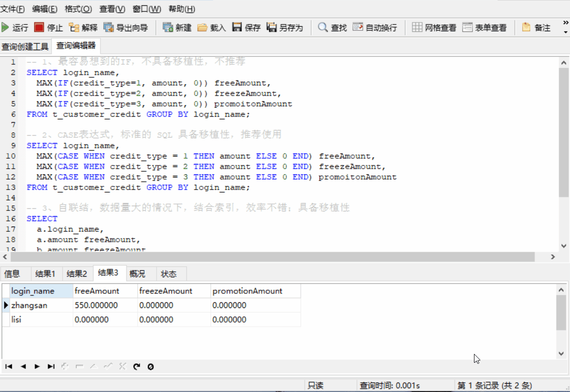570x392 pixels.
Task: Jump to the first record in results
Action: [x=7, y=366]
